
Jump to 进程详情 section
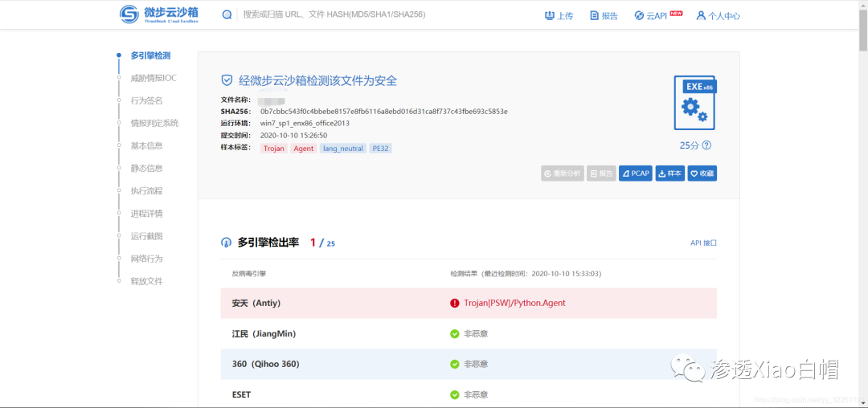click(147, 214)
